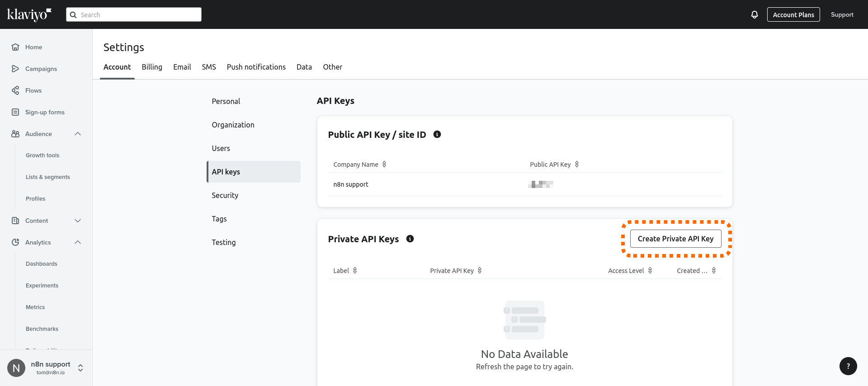Open Lists & segments in sidebar
Image resolution: width=868 pixels, height=386 pixels.
(48, 177)
